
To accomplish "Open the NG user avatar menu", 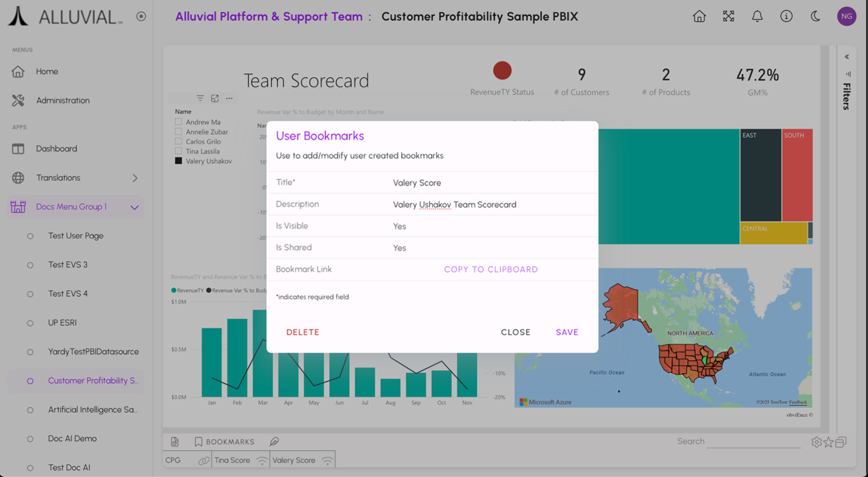I will click(x=846, y=16).
